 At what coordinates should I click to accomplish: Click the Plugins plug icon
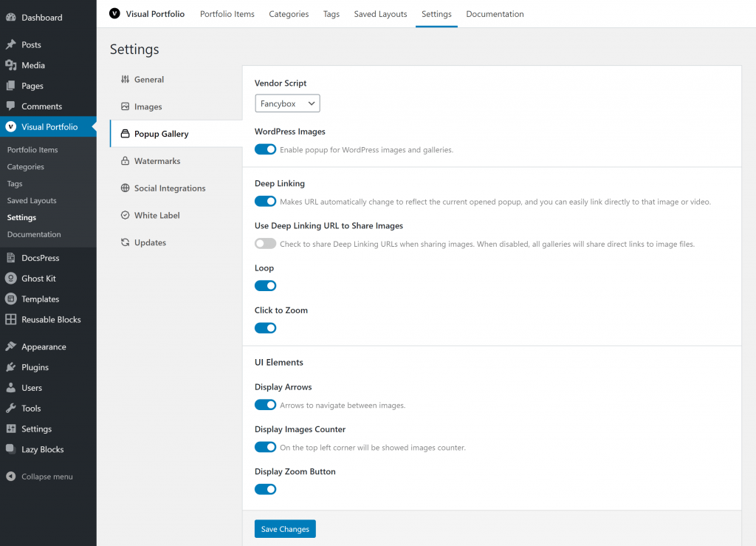coord(10,367)
